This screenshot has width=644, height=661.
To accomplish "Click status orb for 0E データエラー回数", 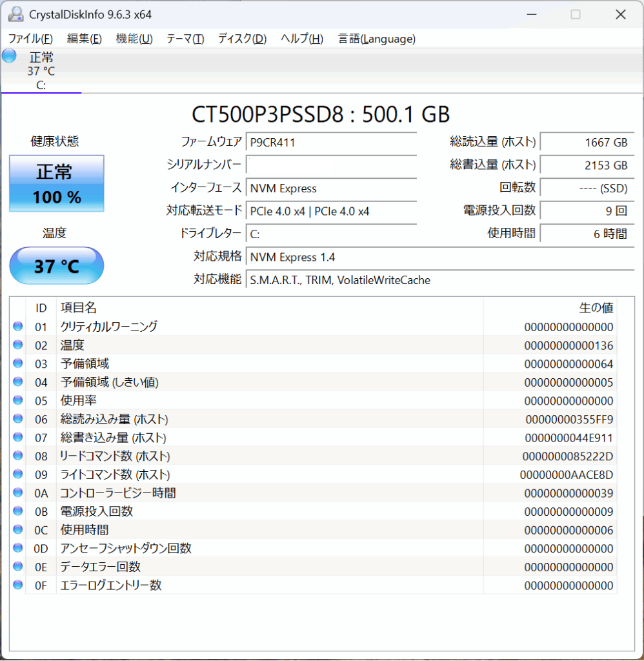I will (17, 566).
